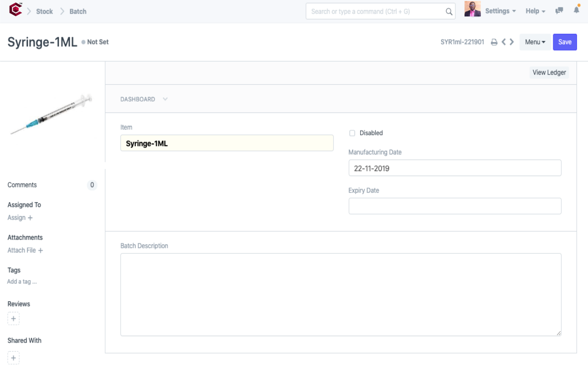Save the batch record
Viewport: 588px width, 370px height.
(565, 42)
